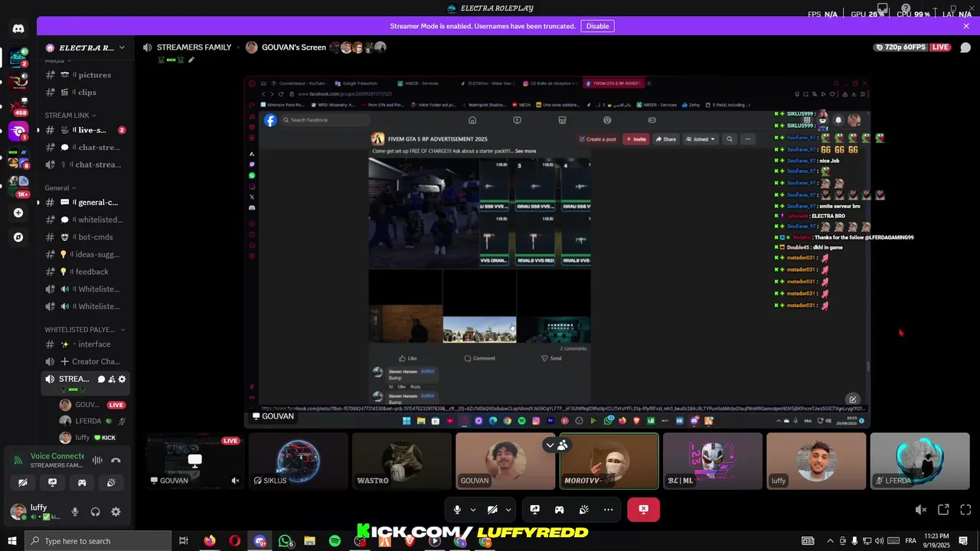980x551 pixels.
Task: Select the WASTRO participant tile
Action: click(x=402, y=461)
